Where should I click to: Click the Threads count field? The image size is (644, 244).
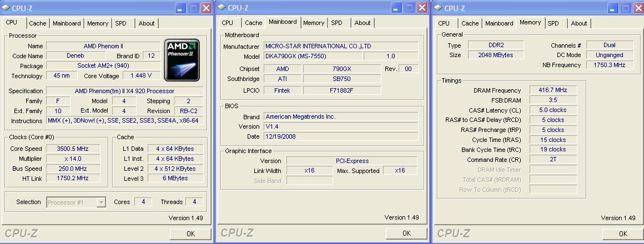click(x=194, y=202)
